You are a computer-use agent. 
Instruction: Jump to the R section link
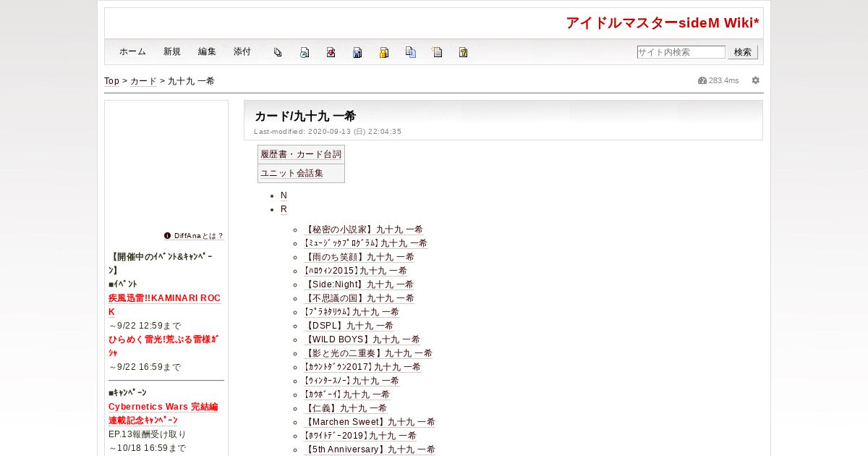(x=284, y=209)
